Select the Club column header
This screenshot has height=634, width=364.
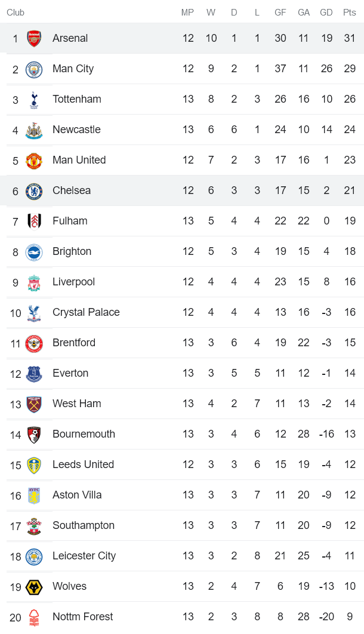pos(16,13)
